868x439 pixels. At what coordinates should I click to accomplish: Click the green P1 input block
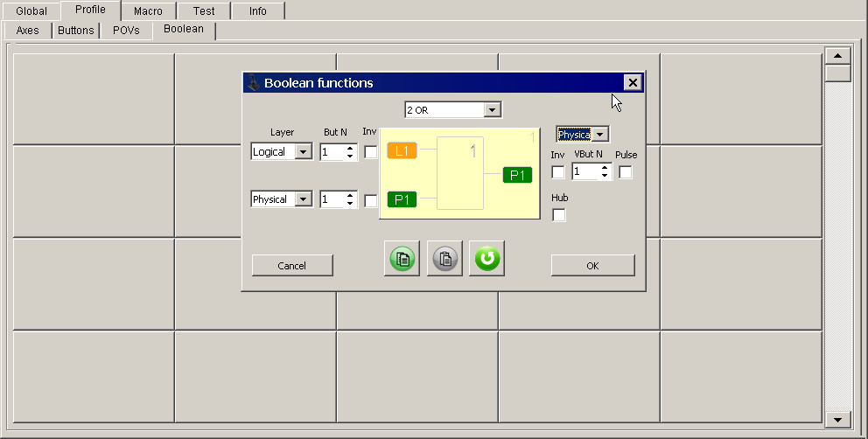point(402,199)
